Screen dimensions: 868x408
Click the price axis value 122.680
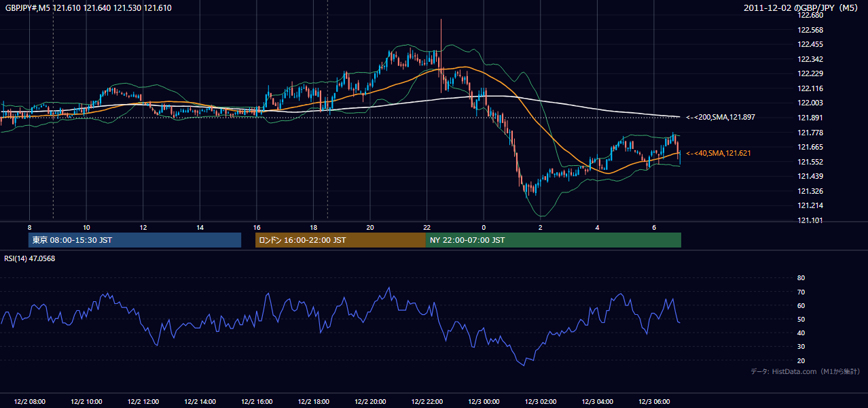[811, 15]
